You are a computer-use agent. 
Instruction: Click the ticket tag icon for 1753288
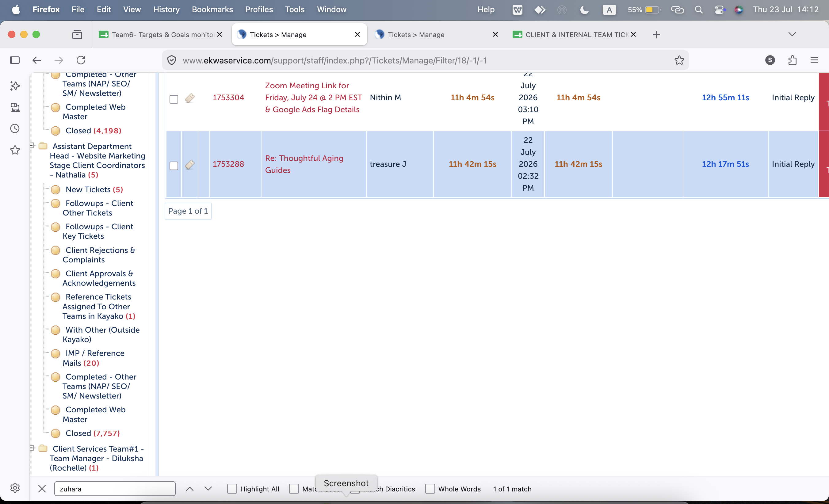(190, 165)
